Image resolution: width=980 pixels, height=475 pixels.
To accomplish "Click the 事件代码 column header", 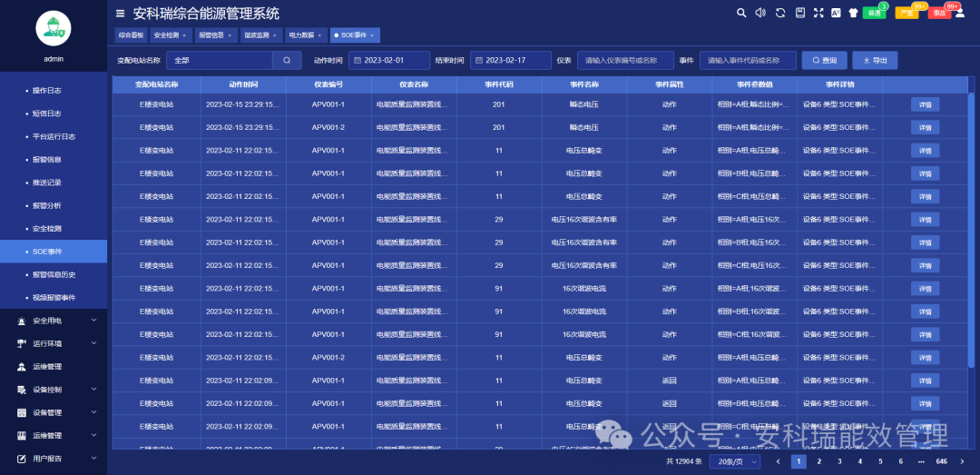I will click(x=499, y=84).
